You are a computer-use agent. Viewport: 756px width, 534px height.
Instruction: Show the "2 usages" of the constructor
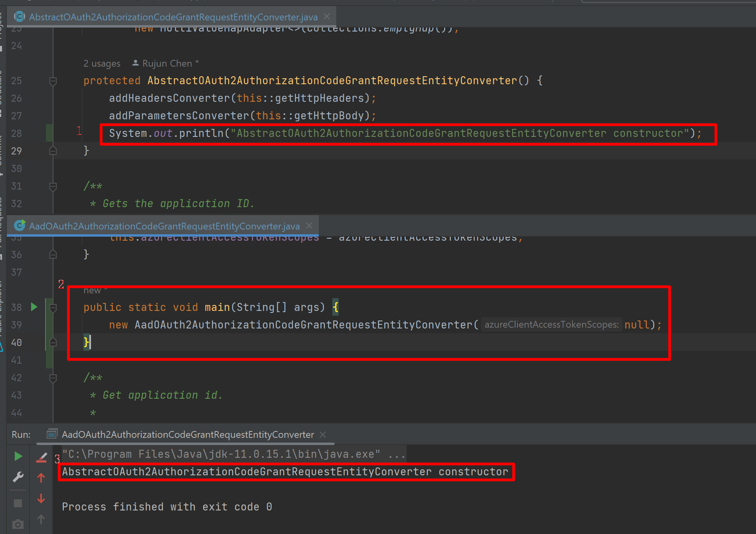click(x=102, y=63)
